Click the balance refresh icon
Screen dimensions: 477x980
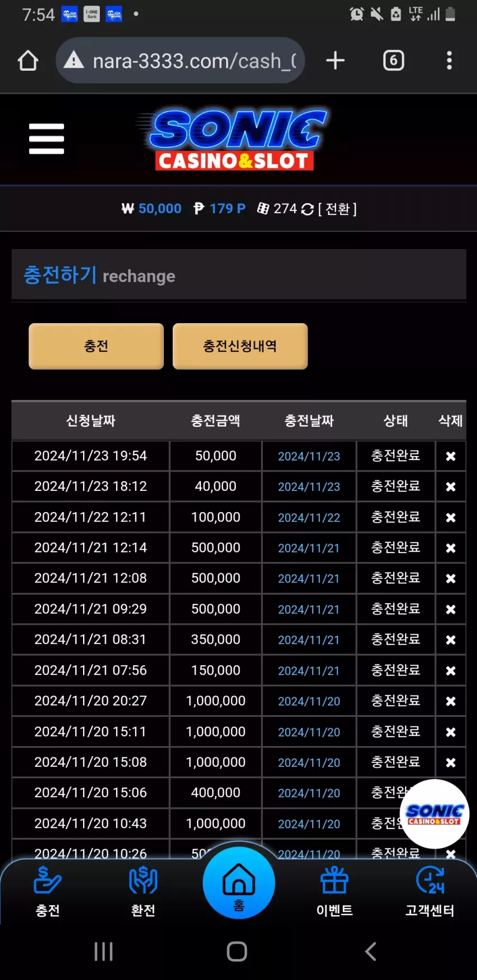coord(307,209)
